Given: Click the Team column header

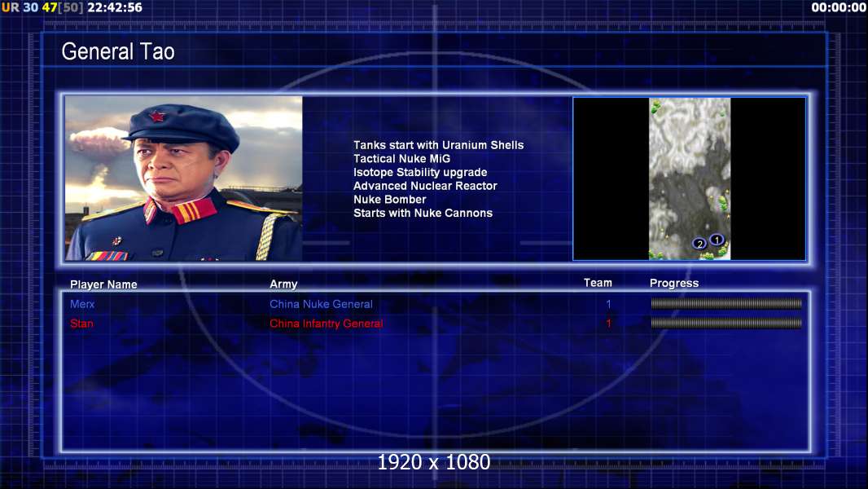Looking at the screenshot, I should coord(598,283).
